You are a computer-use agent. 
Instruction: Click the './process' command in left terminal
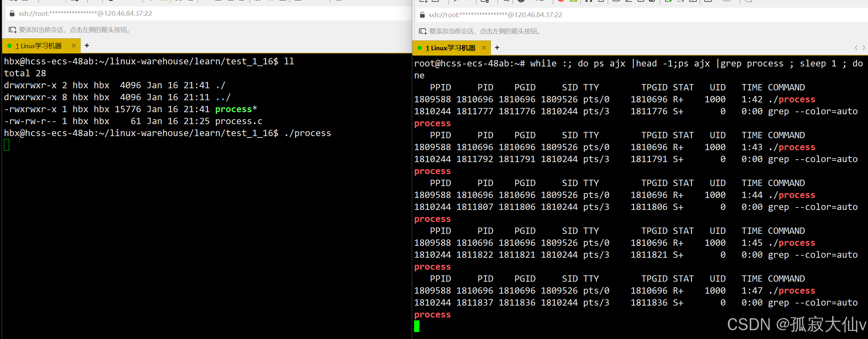click(307, 133)
